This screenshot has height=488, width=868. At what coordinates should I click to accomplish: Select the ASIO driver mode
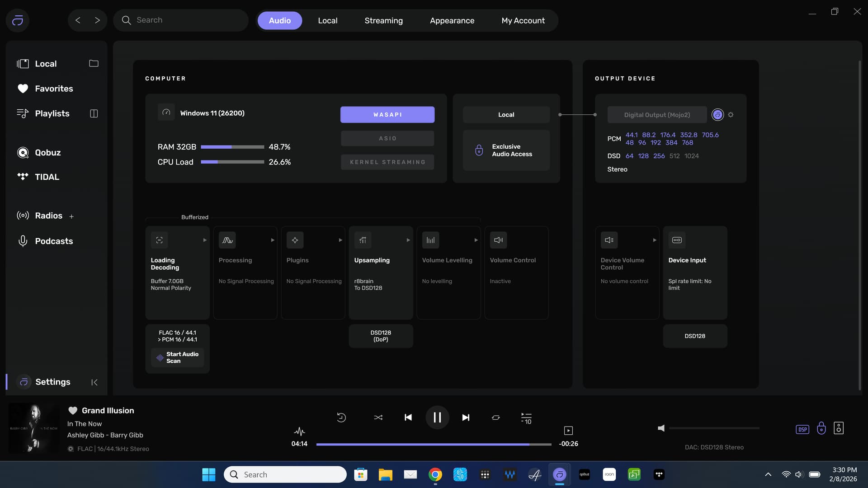[x=387, y=138]
